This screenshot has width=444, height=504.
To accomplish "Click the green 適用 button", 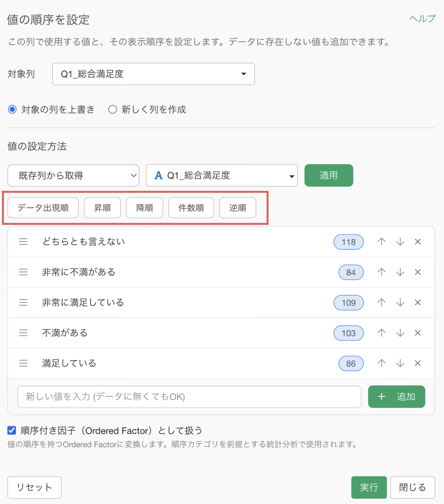I will tap(329, 175).
